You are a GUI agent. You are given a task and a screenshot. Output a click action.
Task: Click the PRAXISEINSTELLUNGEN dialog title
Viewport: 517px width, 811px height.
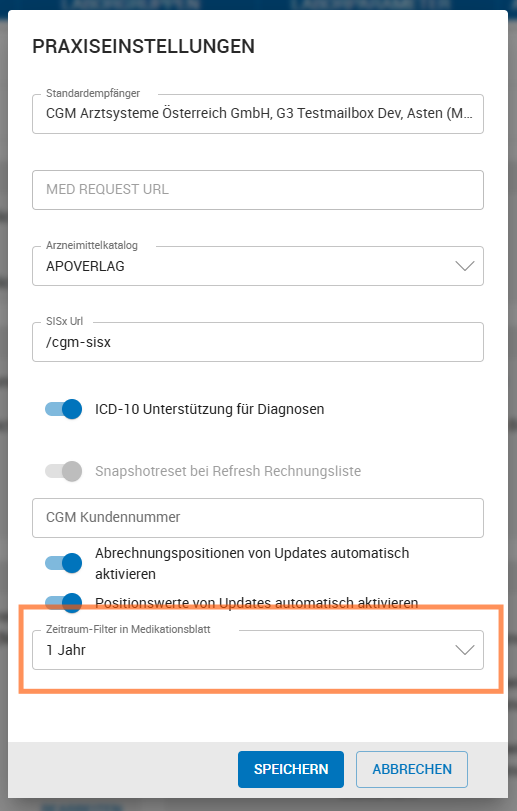(143, 47)
